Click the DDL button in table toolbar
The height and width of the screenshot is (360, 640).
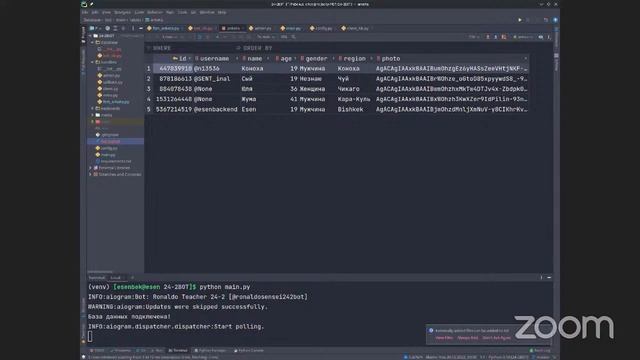click(284, 37)
